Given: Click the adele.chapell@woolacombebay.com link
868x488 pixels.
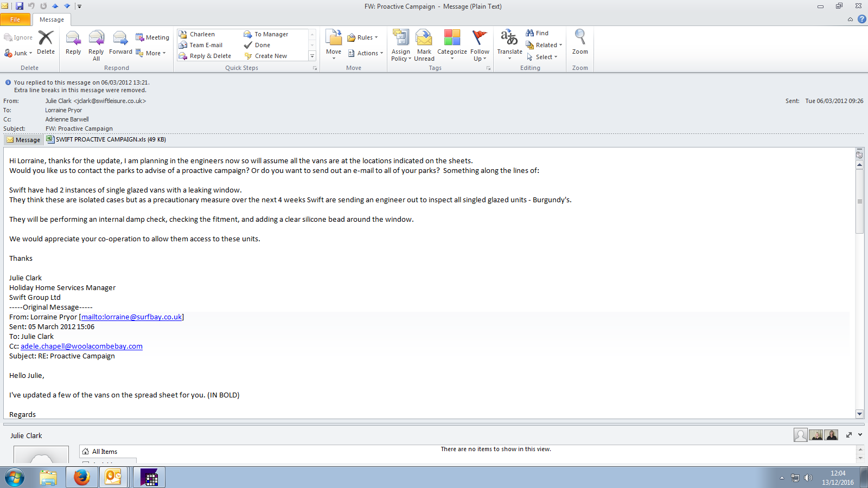Looking at the screenshot, I should 81,346.
